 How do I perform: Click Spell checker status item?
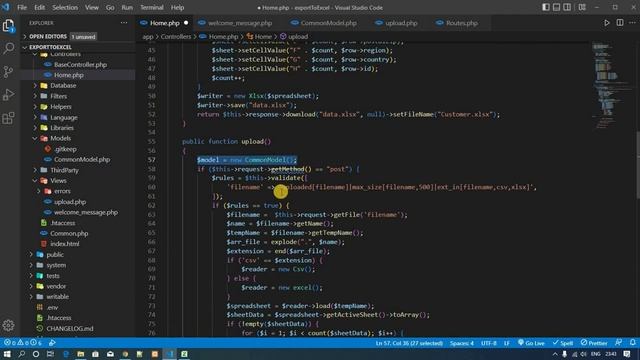click(x=562, y=343)
